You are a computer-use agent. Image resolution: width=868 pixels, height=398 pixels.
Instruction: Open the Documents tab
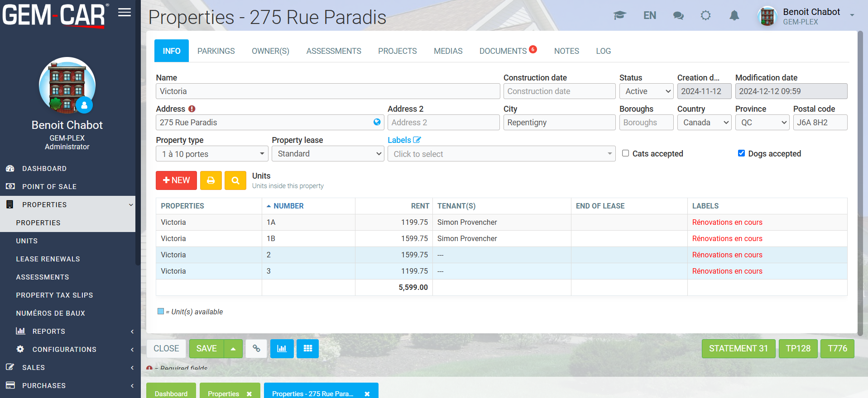[503, 51]
